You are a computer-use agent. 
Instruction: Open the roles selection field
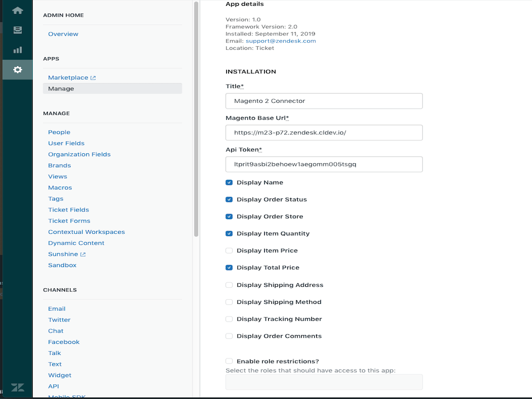pyautogui.click(x=324, y=382)
